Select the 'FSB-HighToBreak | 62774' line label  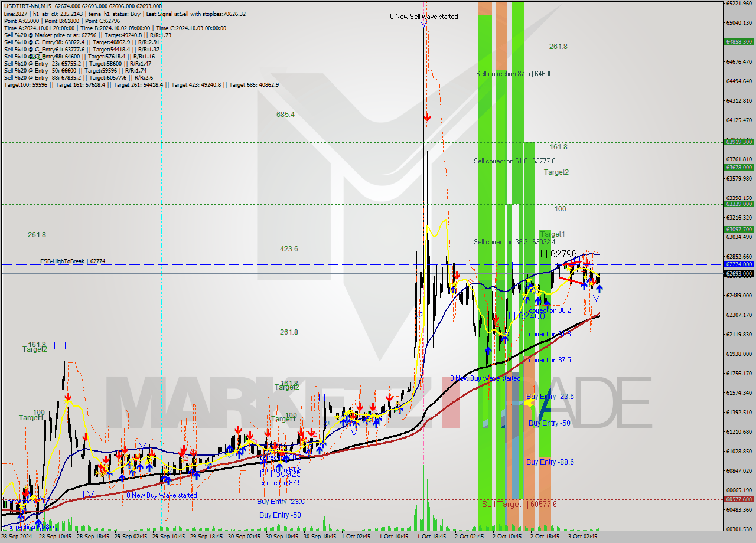coord(73,261)
